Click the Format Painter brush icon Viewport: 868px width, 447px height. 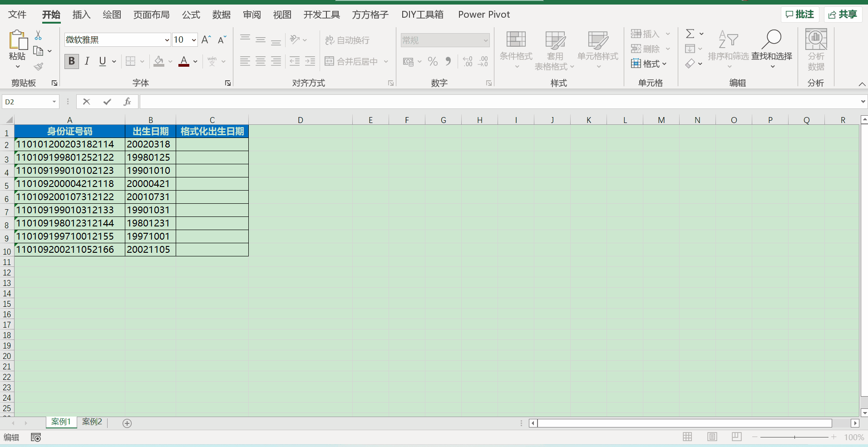39,67
